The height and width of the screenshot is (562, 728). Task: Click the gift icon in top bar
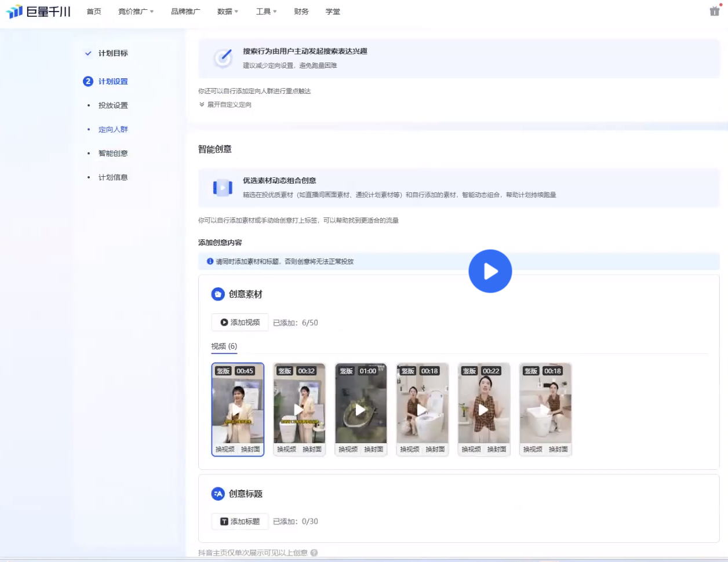[714, 11]
